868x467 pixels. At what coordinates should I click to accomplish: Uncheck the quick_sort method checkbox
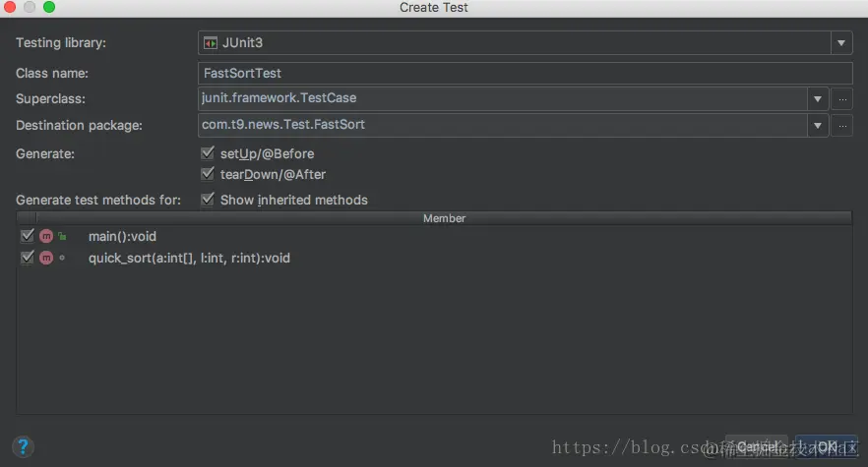pyautogui.click(x=28, y=258)
